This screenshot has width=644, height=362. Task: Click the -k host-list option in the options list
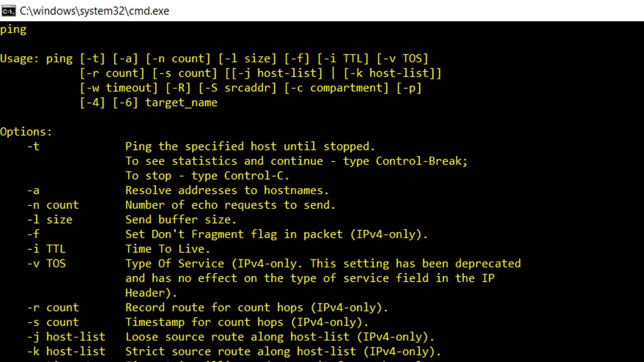66,351
